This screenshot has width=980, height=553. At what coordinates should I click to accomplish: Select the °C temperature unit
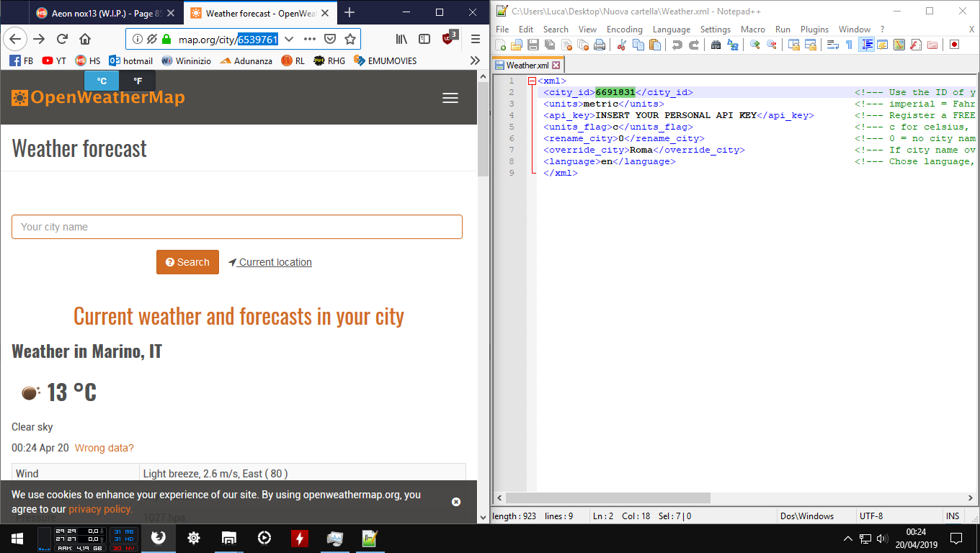[102, 81]
